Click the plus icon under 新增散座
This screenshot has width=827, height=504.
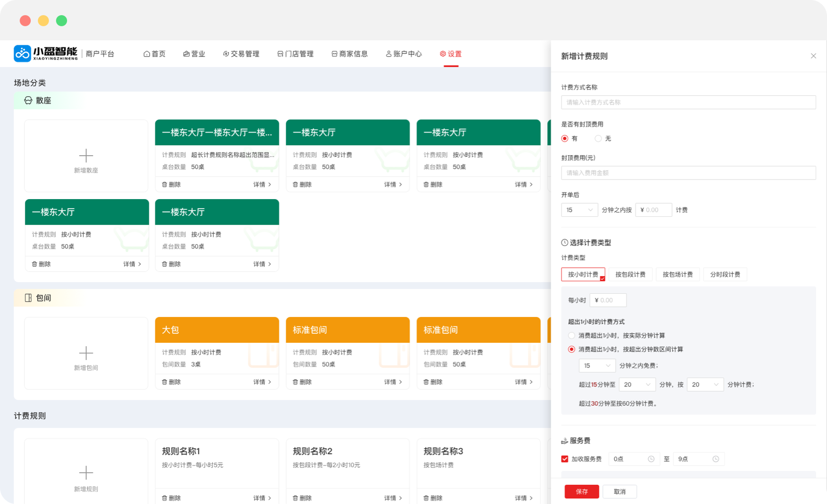(x=86, y=155)
